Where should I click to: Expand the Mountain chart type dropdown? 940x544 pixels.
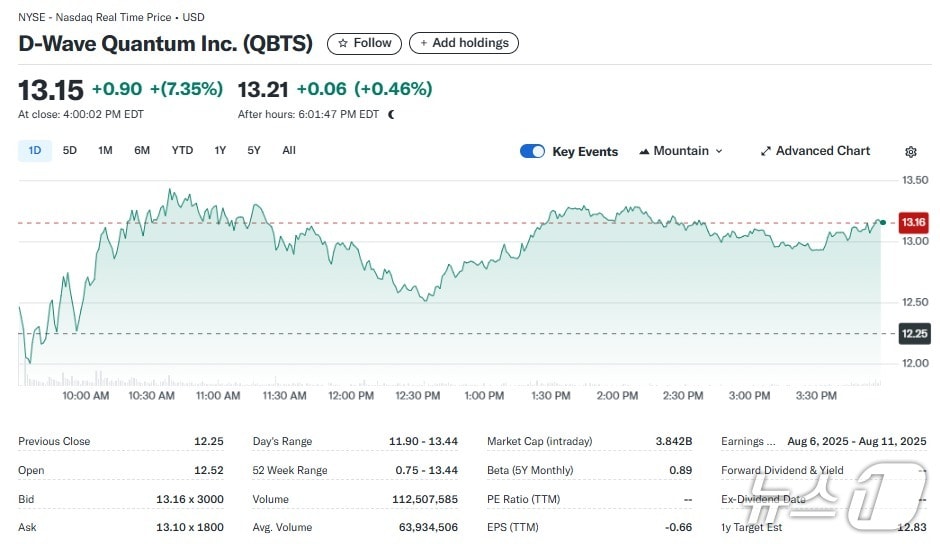[x=718, y=151]
